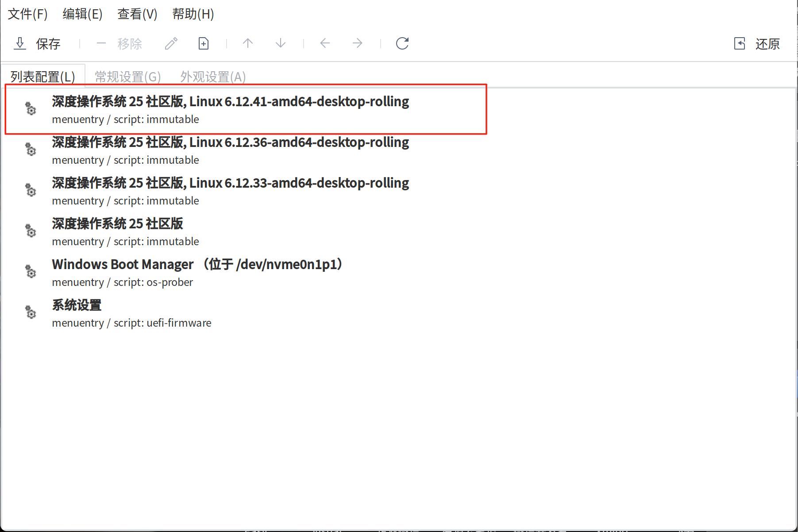Viewport: 798px width, 532px height.
Task: Click gear icon beside Linux 6.12.33 entry
Action: tap(30, 190)
